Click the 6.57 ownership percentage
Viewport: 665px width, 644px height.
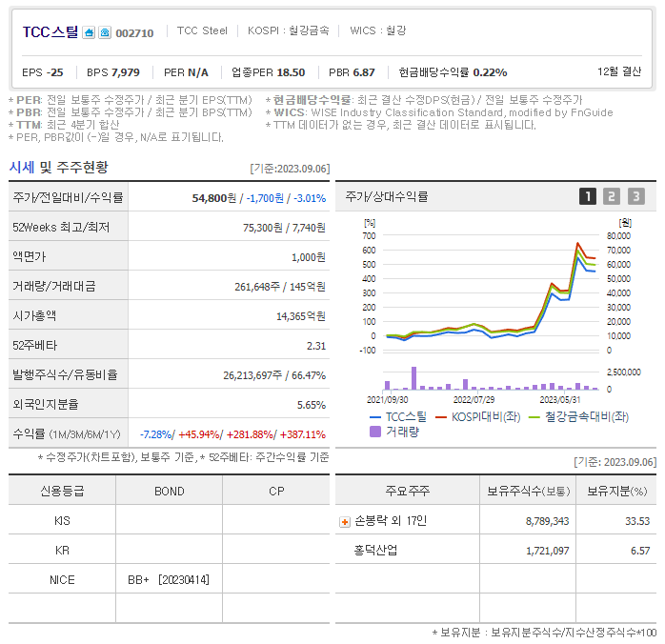click(640, 552)
